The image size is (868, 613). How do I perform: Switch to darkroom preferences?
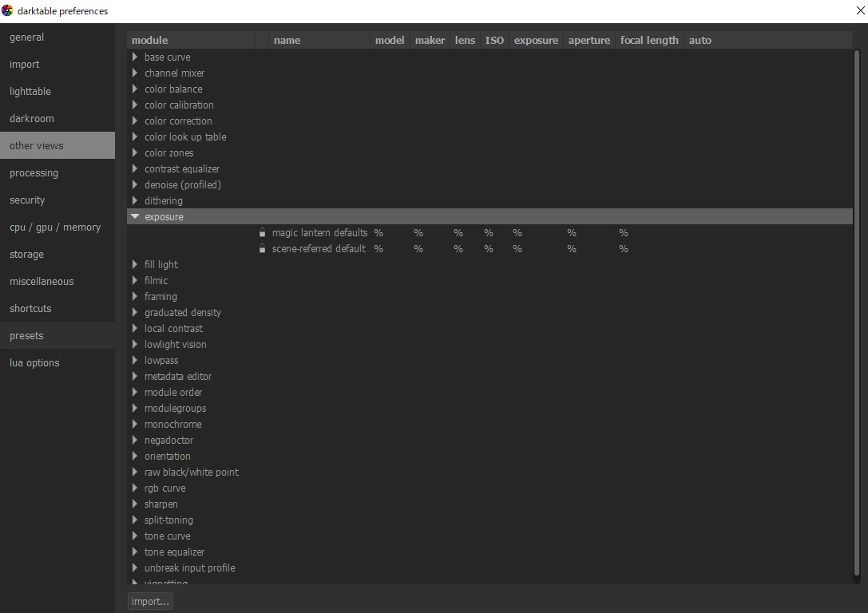(57, 118)
